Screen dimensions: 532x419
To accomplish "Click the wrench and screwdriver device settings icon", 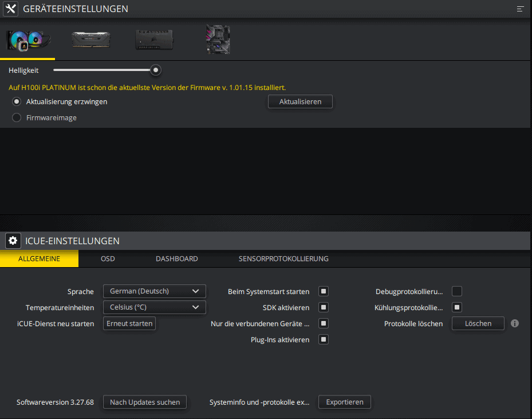I will [10, 9].
